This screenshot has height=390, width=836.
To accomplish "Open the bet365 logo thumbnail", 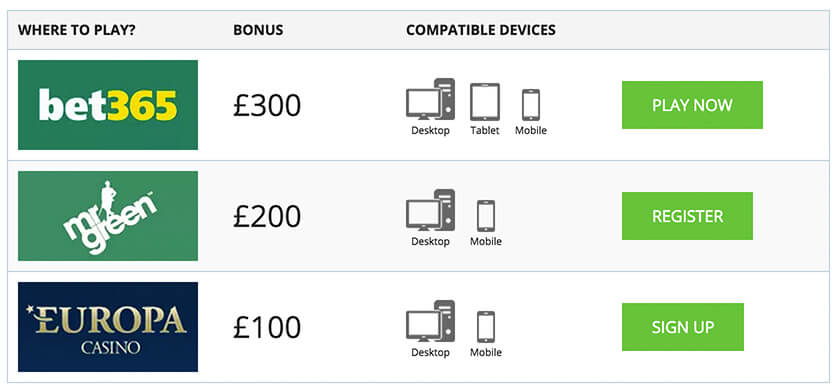I will [x=108, y=105].
